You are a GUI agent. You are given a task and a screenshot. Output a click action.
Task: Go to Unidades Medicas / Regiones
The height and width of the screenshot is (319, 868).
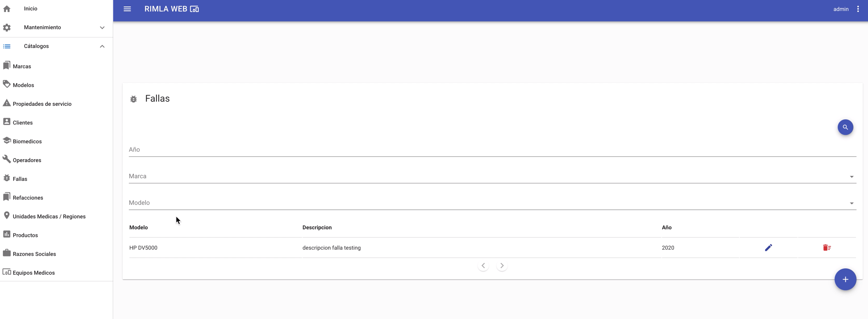[x=49, y=216]
